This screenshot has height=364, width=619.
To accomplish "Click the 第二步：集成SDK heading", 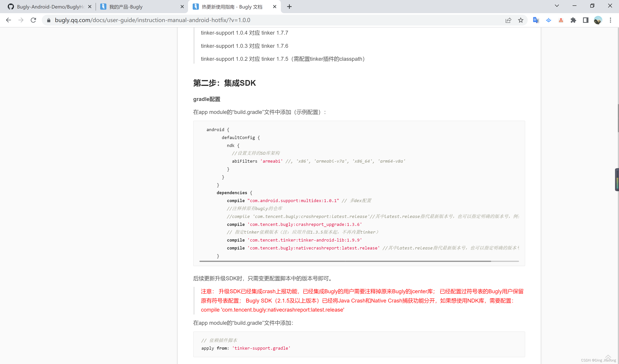I will (225, 83).
